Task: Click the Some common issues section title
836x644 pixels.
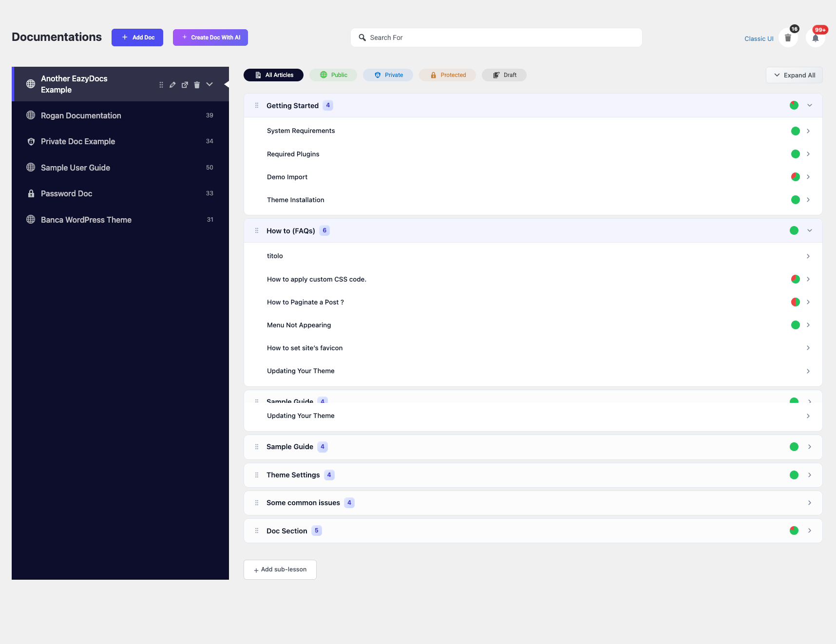Action: 303,503
